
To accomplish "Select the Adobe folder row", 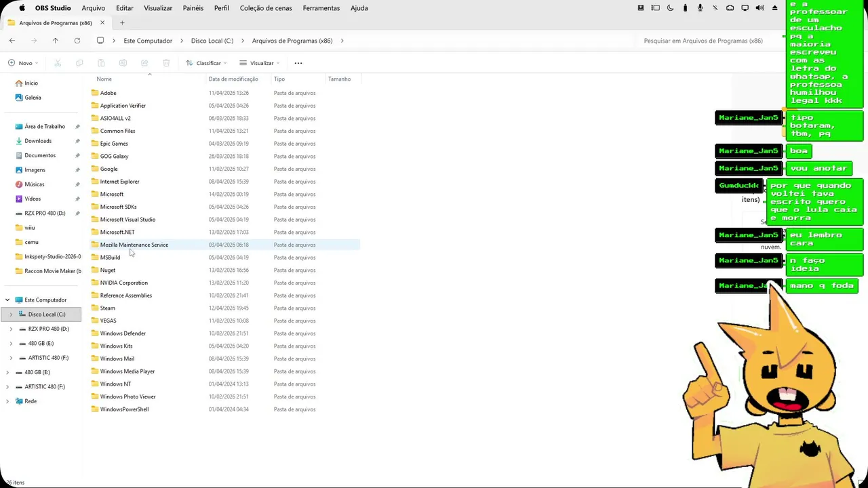I will pos(224,93).
